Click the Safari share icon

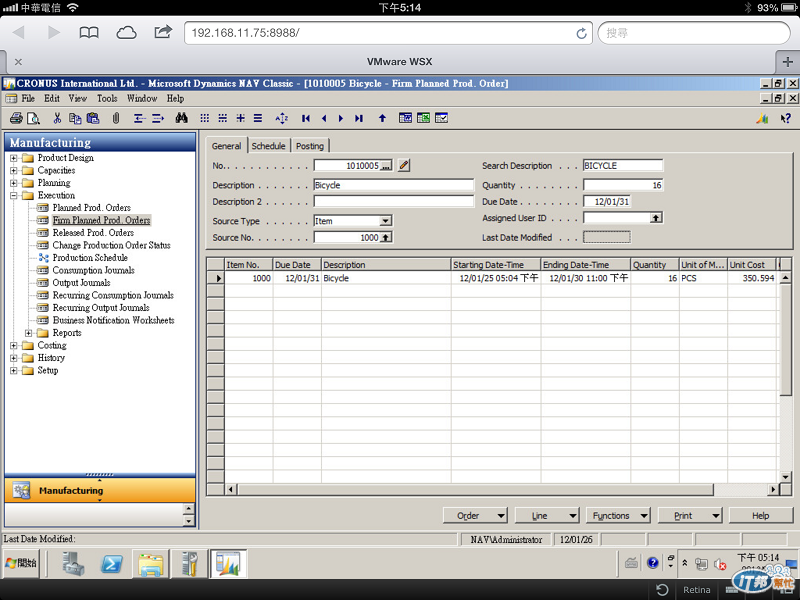(163, 32)
